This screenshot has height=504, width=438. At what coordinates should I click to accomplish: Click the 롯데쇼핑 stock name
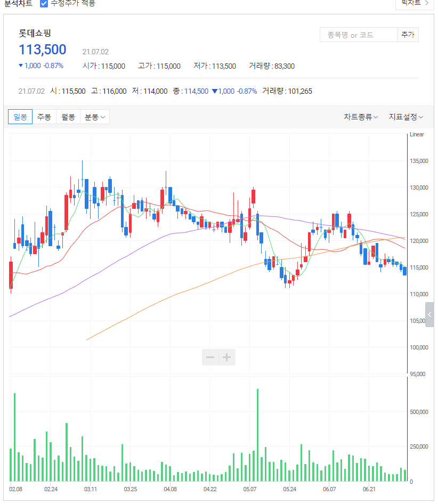pyautogui.click(x=35, y=33)
